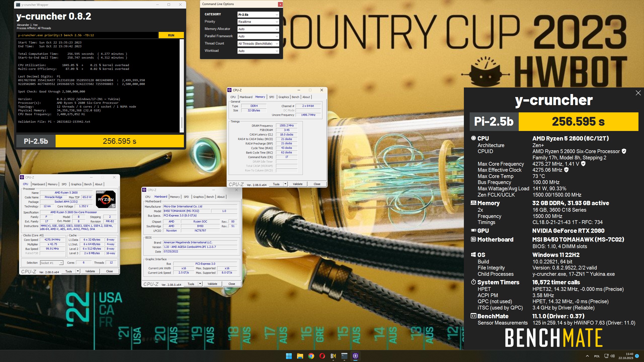Click the CPU-Z title icon in the CPU-tab window
644x362 pixels.
click(x=22, y=177)
